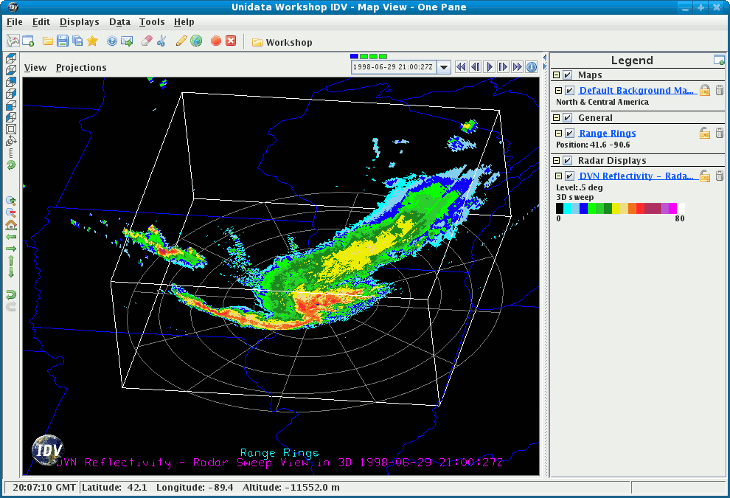This screenshot has width=730, height=498.
Task: Click the blue floppy disk save icon
Action: (x=62, y=41)
